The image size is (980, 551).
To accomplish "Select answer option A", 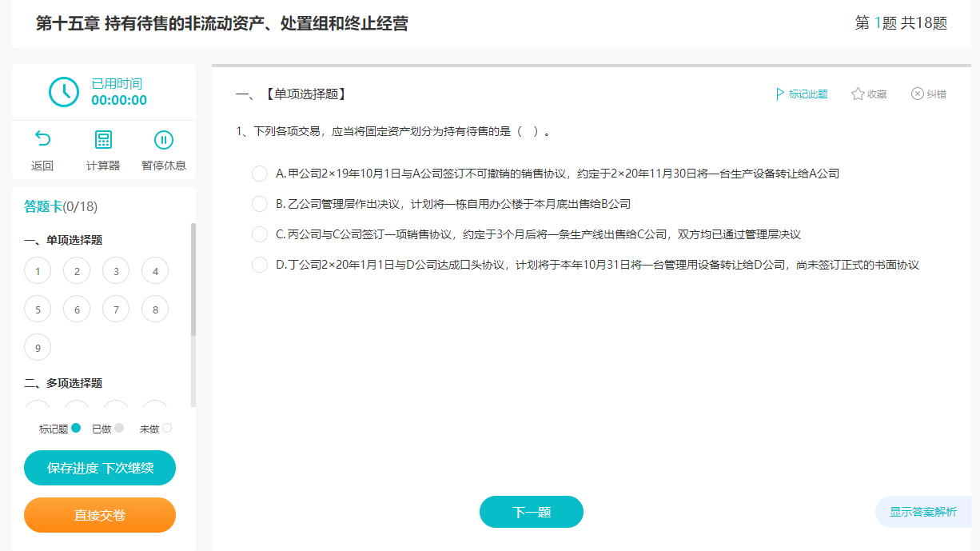I will pyautogui.click(x=260, y=173).
